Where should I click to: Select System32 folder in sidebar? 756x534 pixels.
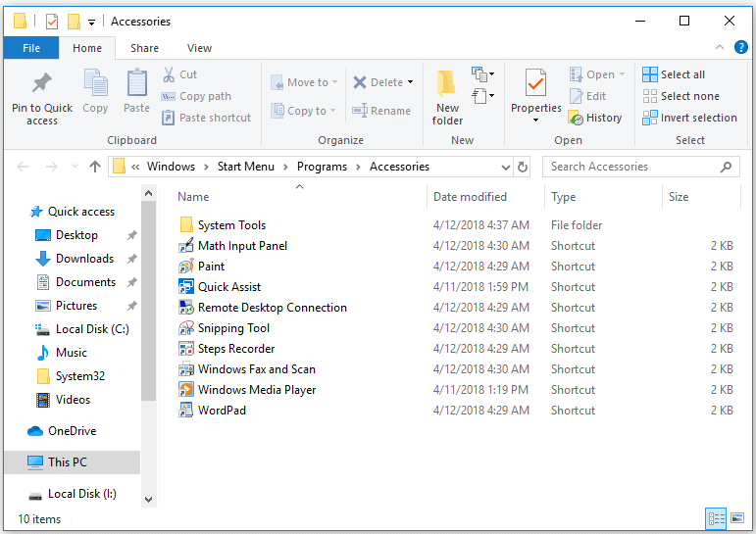[71, 376]
